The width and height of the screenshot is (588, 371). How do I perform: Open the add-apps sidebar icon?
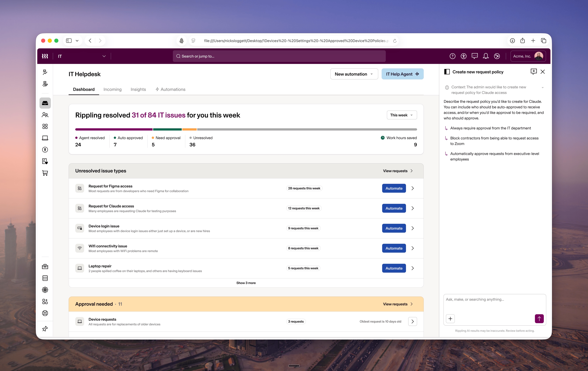coord(45,301)
